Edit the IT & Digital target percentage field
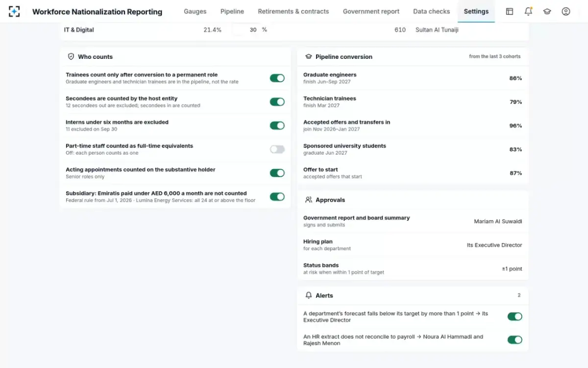 tap(245, 30)
